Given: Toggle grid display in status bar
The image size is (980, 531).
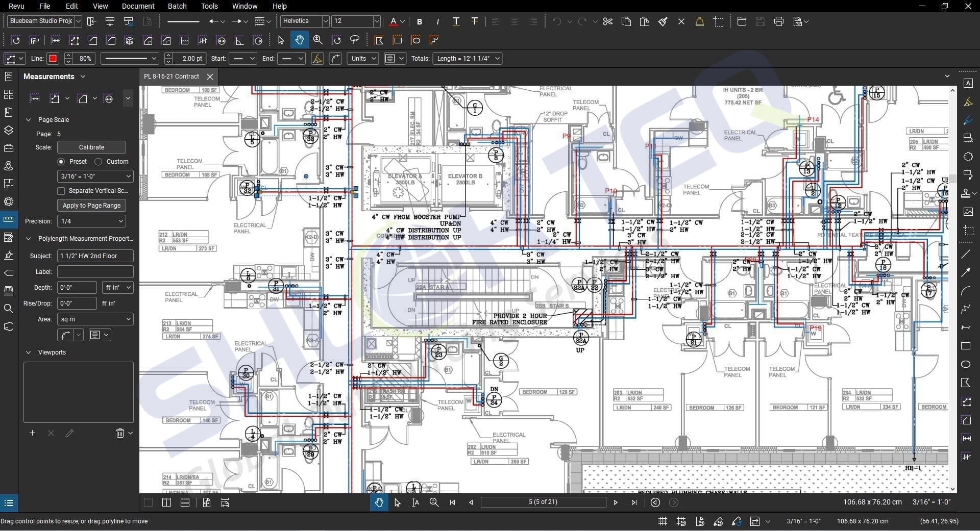Looking at the screenshot, I should (x=663, y=521).
